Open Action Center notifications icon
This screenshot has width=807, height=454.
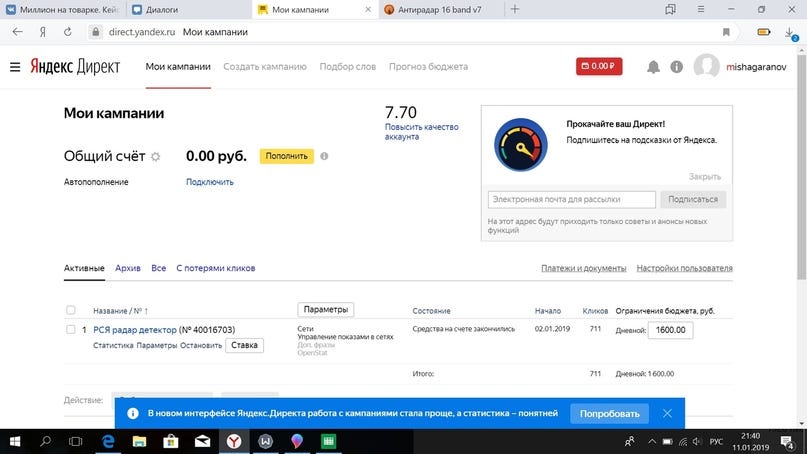click(787, 442)
